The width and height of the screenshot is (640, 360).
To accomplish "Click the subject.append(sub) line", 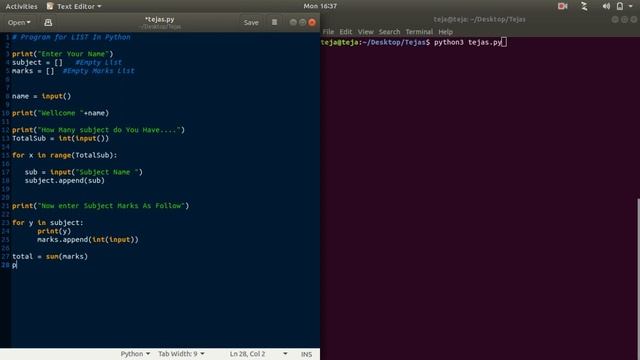I will (x=64, y=180).
